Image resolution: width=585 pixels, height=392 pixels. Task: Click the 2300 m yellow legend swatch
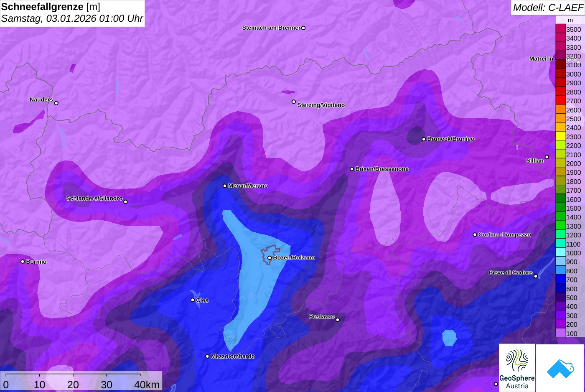tap(560, 136)
